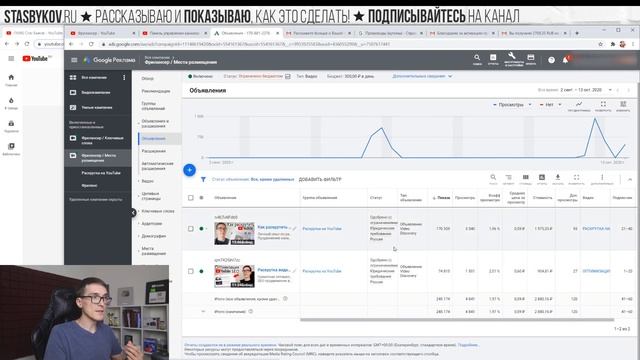Image resolution: width=640 pixels, height=360 pixels.
Task: Open the notifications bell
Action: tap(565, 60)
